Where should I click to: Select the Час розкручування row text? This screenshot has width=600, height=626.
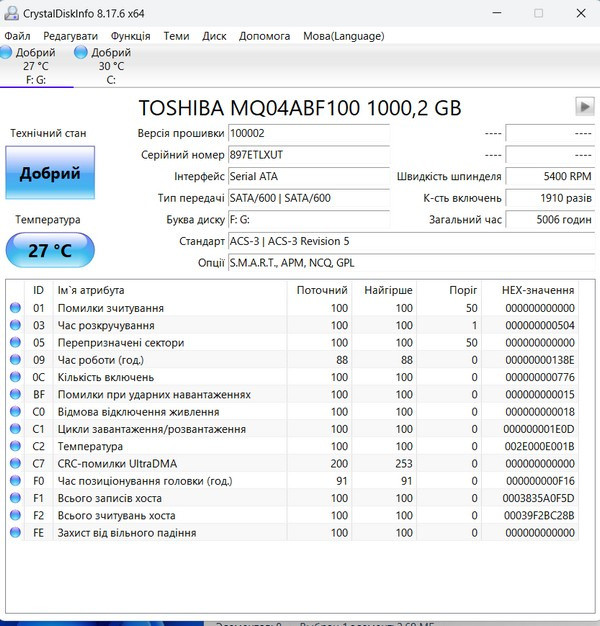(106, 325)
